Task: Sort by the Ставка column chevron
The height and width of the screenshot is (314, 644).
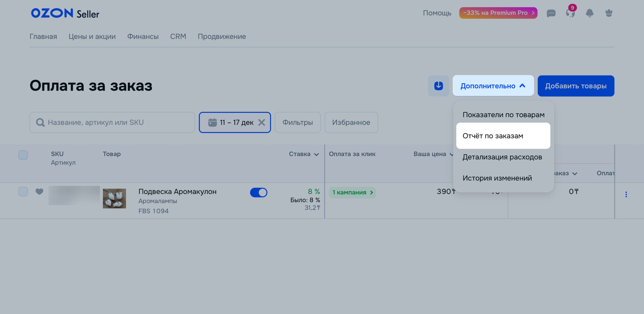Action: coord(317,155)
